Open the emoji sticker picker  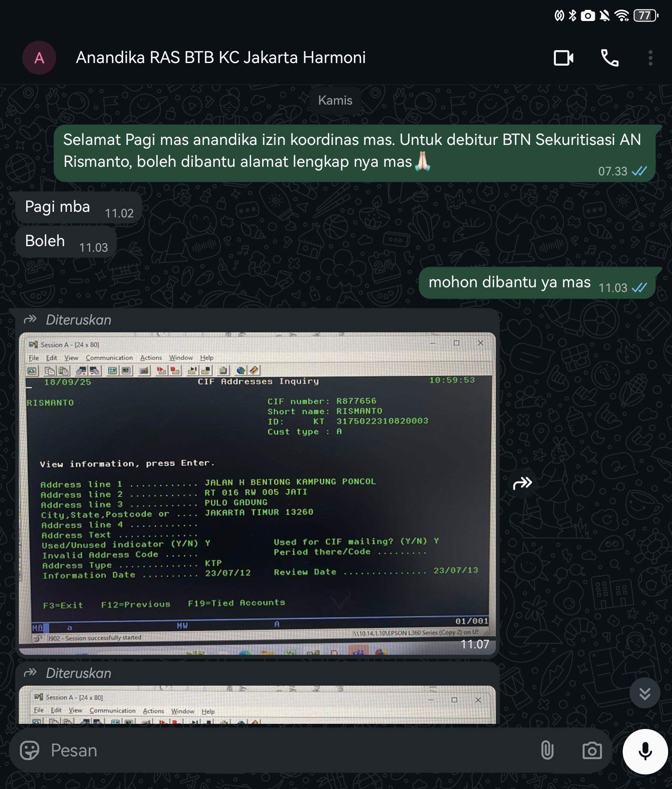tap(30, 750)
